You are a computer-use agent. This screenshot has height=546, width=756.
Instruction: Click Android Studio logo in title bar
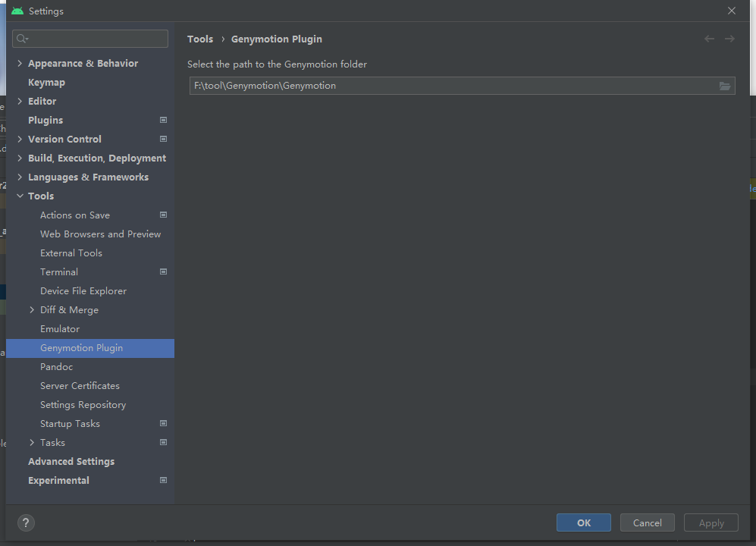[x=17, y=11]
